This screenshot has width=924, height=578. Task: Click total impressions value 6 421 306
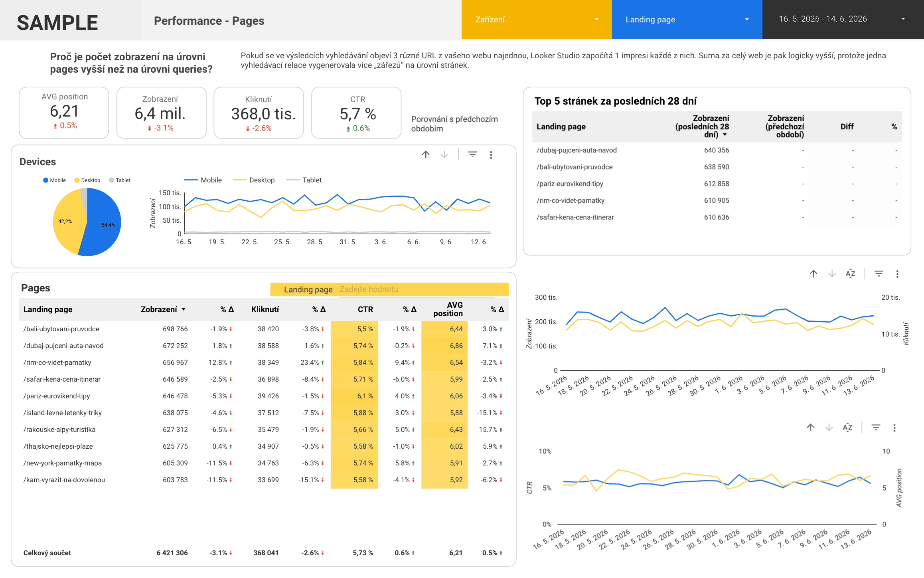pyautogui.click(x=172, y=553)
